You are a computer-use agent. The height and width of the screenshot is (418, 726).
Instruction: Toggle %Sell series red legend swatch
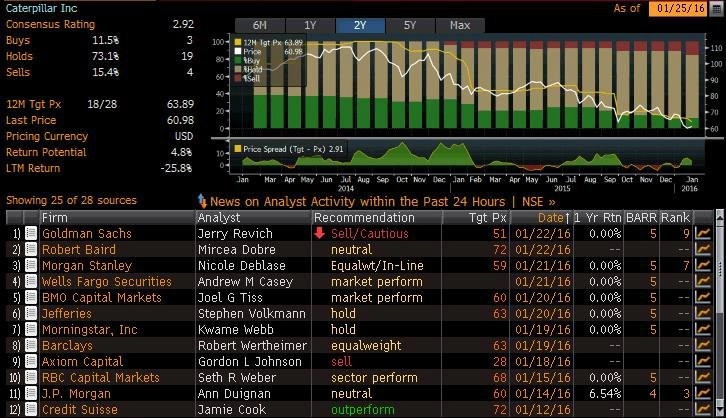click(x=238, y=78)
